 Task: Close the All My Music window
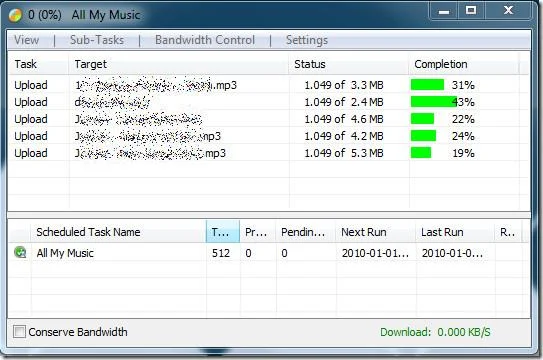508,10
